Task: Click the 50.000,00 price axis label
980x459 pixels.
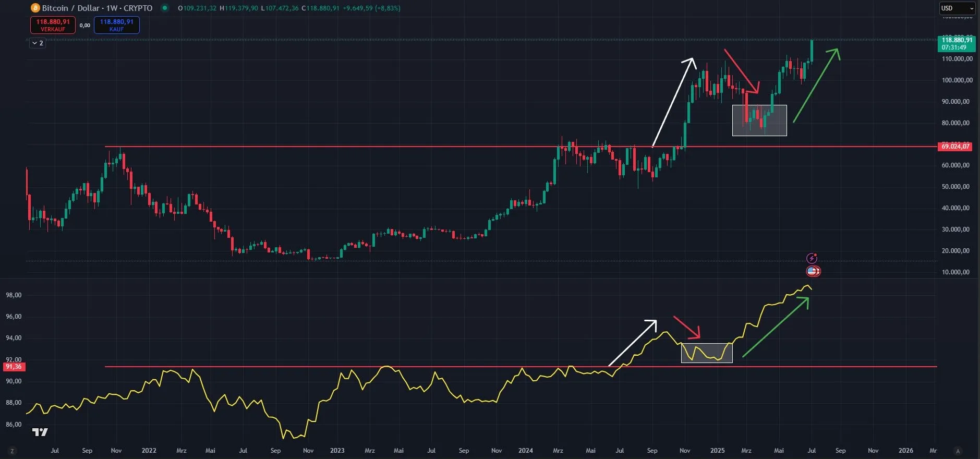Action: (x=957, y=187)
